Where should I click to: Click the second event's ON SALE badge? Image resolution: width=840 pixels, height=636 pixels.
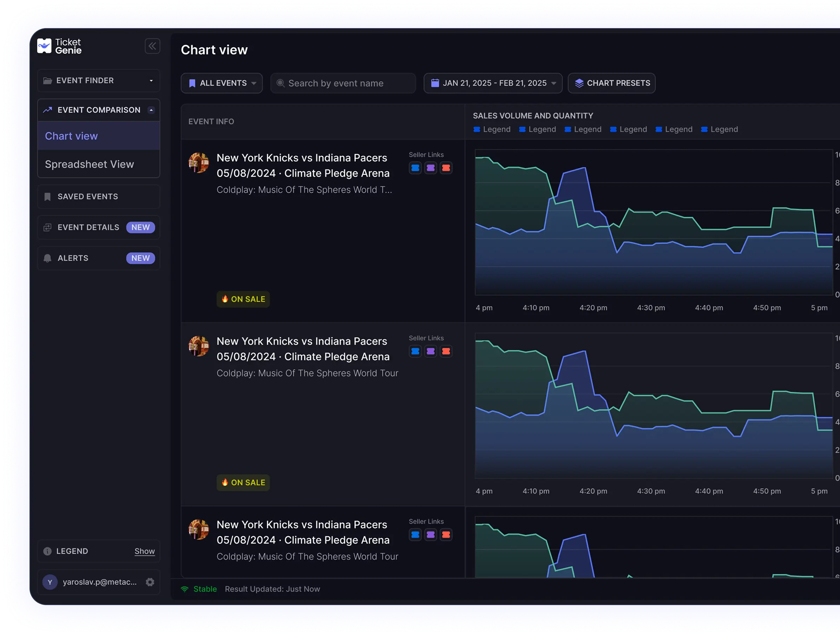[x=243, y=482]
